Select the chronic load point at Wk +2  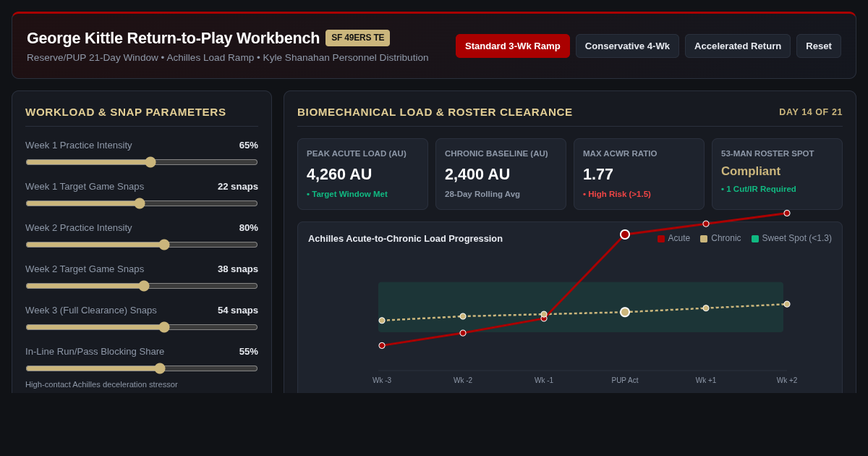click(787, 304)
